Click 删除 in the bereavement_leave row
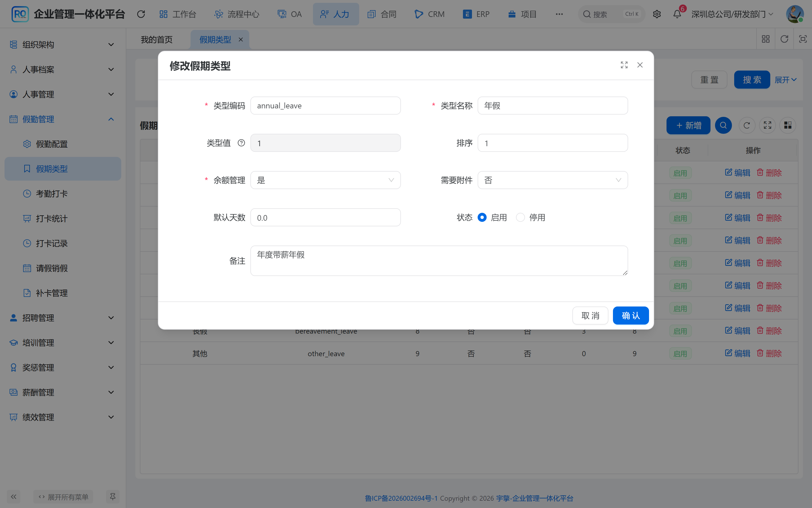Viewport: 812px width, 508px height. [769, 331]
